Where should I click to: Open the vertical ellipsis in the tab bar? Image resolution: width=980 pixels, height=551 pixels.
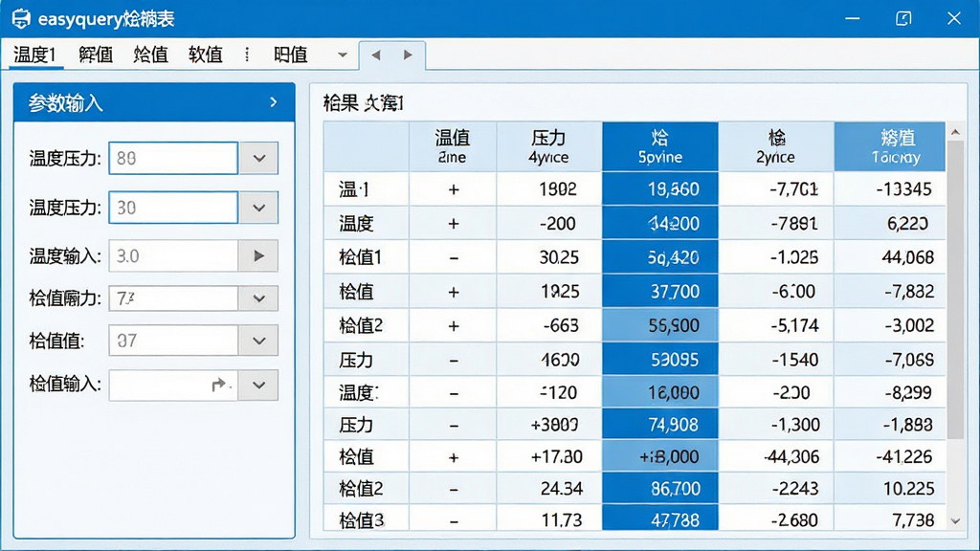[x=248, y=55]
